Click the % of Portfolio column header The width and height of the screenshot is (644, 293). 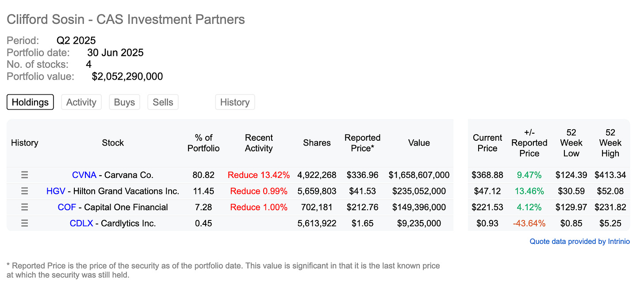point(203,143)
